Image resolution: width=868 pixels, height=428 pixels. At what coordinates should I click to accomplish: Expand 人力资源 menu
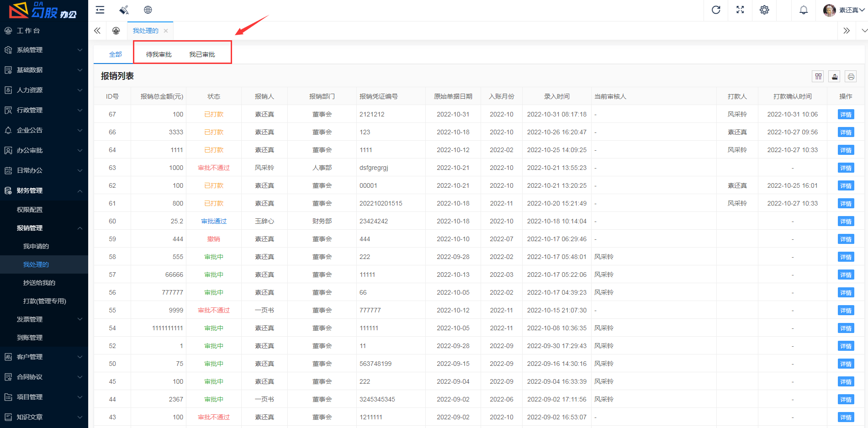[x=44, y=90]
